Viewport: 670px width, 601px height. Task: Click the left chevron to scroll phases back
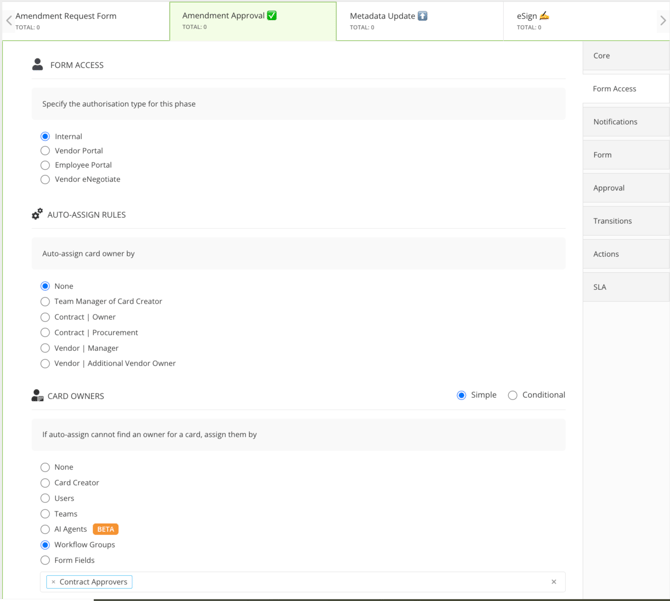9,20
